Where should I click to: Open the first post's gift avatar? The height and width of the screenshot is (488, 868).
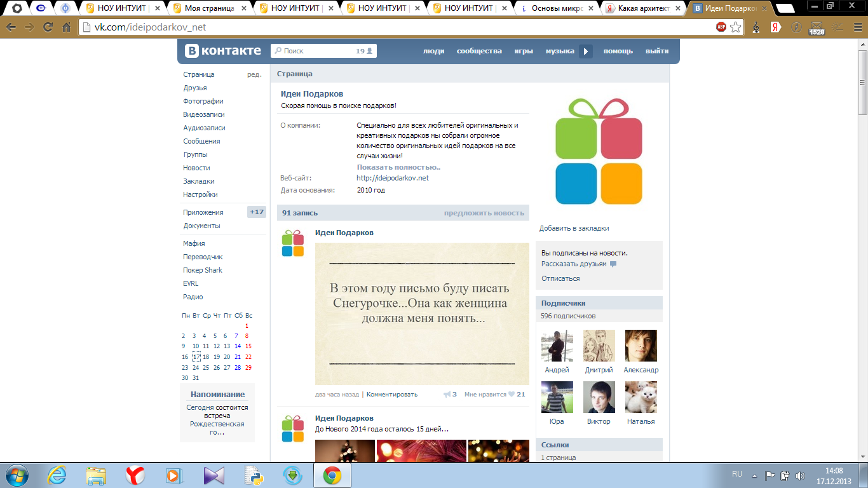coord(293,243)
